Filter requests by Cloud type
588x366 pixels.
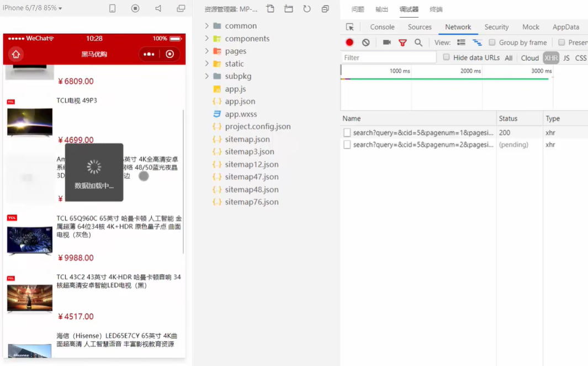pos(529,58)
